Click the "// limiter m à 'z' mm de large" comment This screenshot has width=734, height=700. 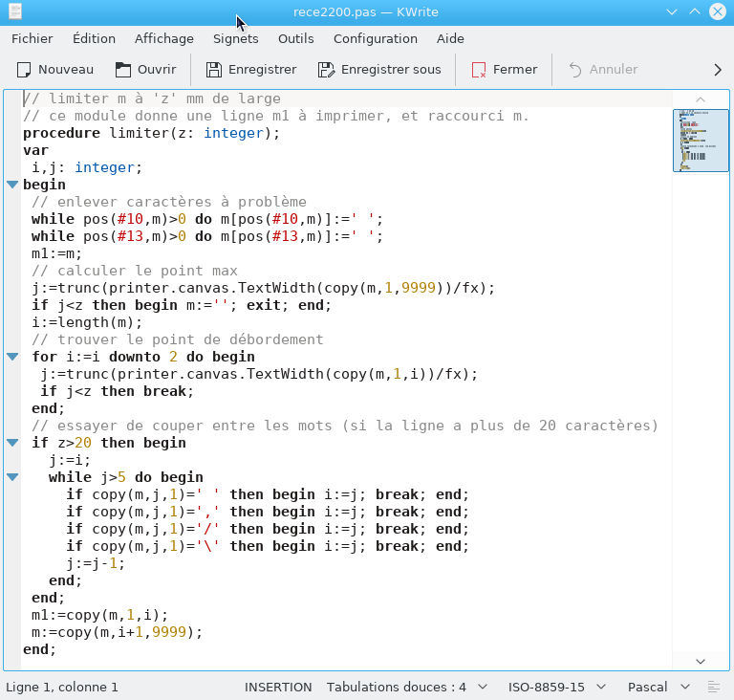tap(152, 98)
